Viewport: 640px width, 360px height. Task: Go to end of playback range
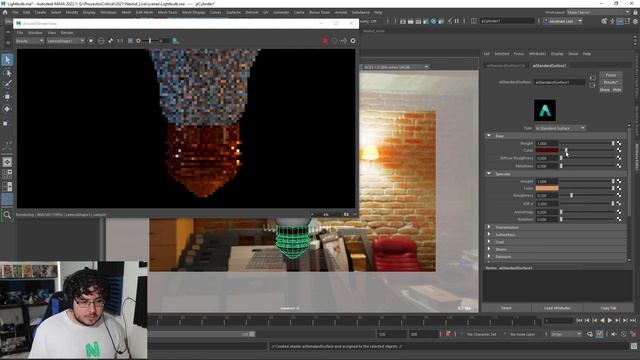click(633, 320)
